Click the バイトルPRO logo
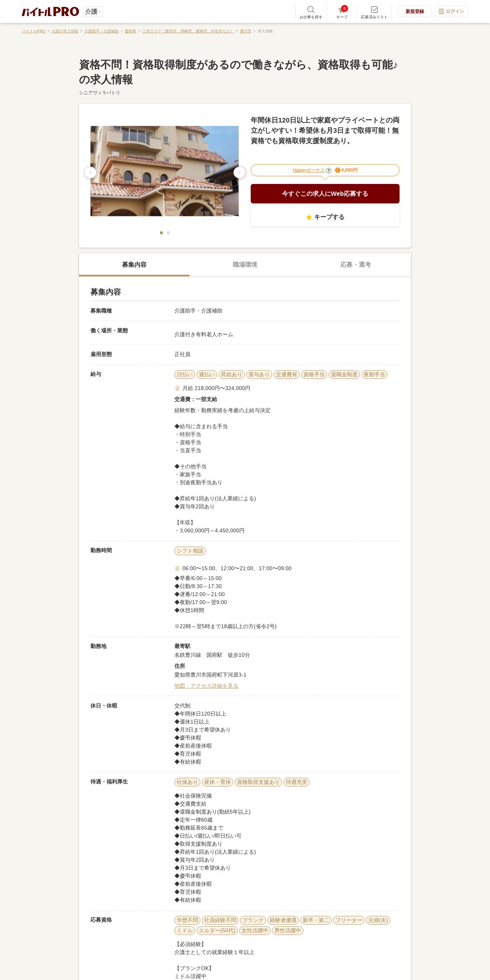 click(x=50, y=11)
